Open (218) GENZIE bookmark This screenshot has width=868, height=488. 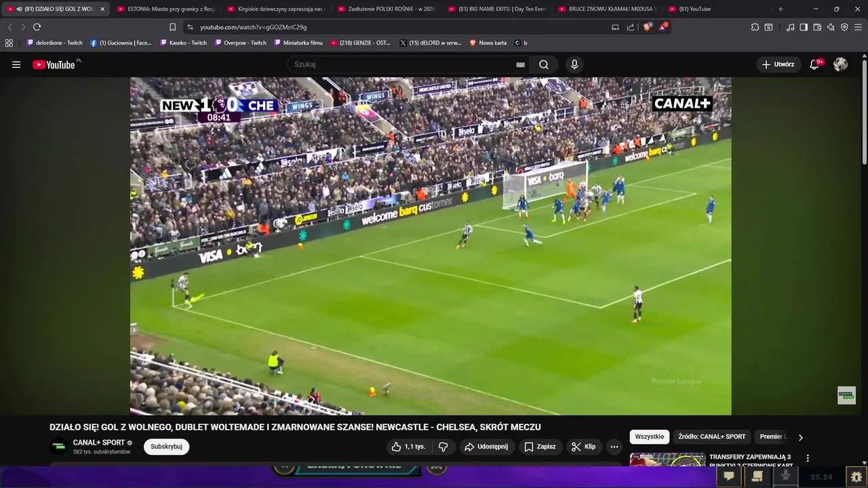click(361, 43)
